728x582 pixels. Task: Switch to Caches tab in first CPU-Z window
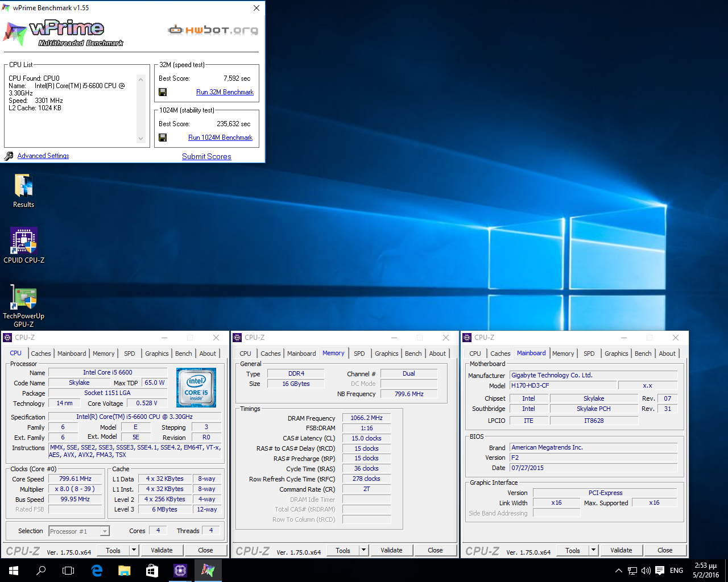[41, 354]
